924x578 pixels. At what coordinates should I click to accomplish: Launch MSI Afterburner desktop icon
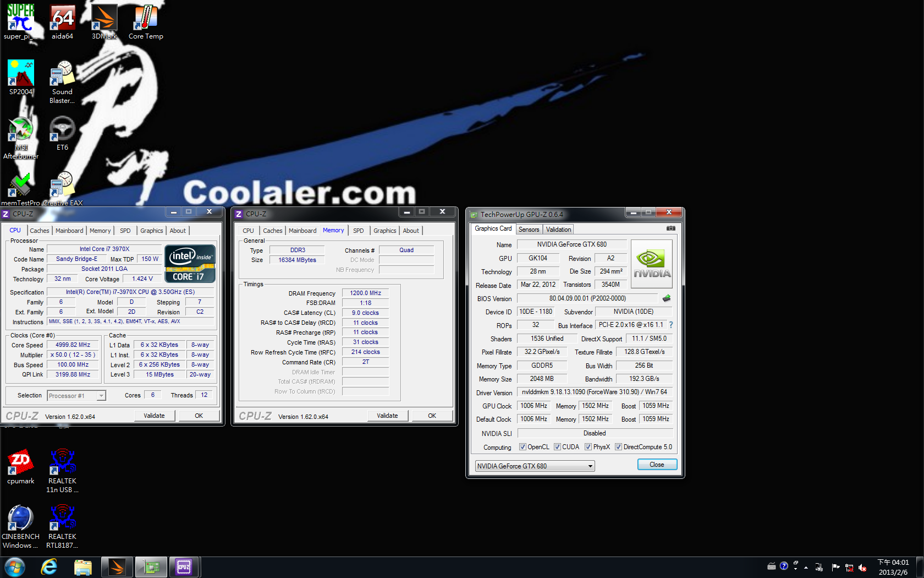(x=21, y=138)
